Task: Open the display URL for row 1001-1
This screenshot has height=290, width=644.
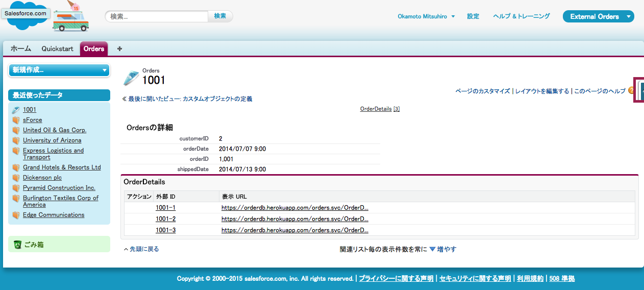Action: click(295, 208)
